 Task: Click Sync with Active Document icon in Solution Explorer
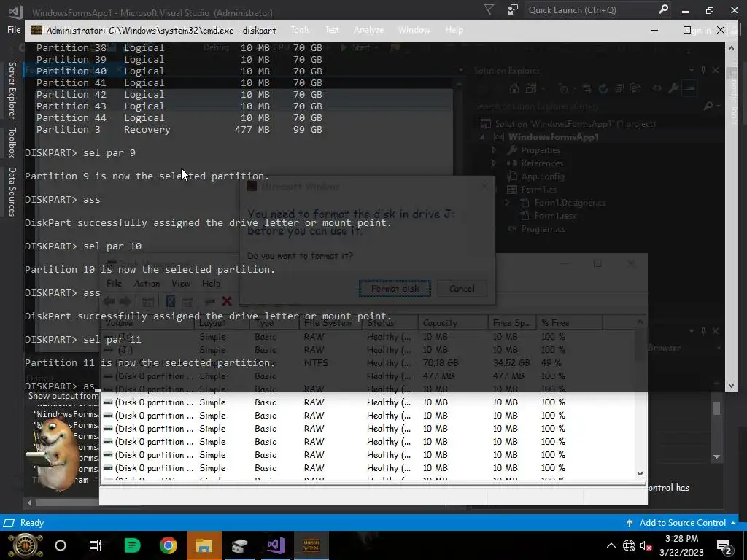point(587,88)
